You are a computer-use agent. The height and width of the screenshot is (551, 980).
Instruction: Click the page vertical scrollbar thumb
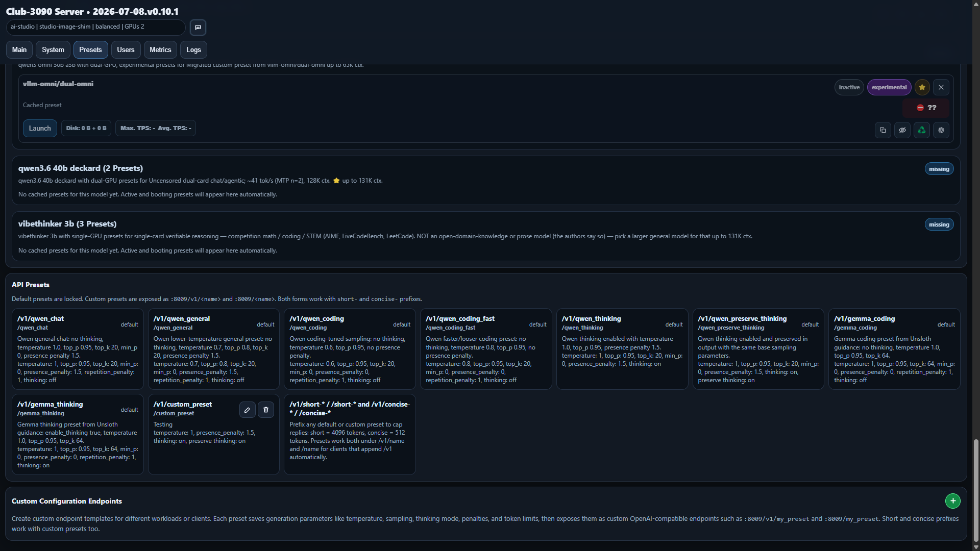[976, 490]
